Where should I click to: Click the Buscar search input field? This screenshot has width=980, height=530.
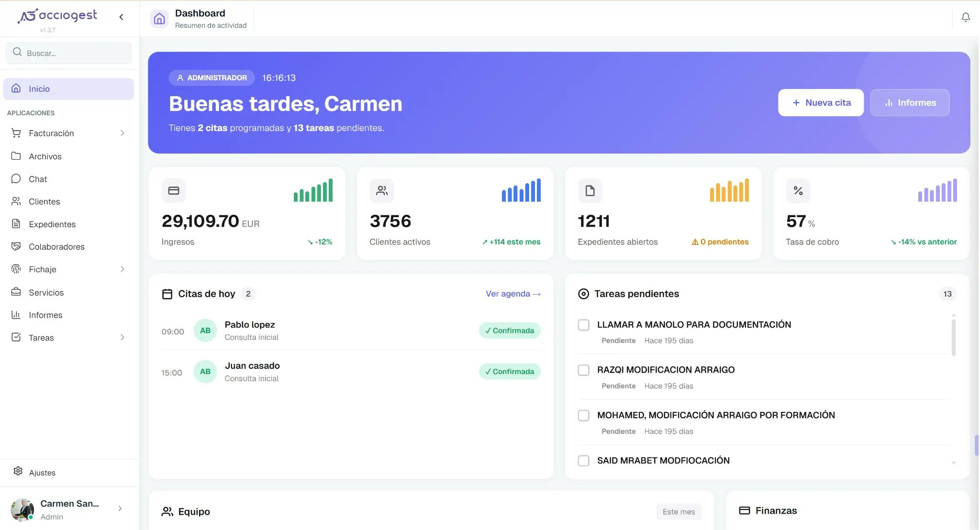(68, 53)
